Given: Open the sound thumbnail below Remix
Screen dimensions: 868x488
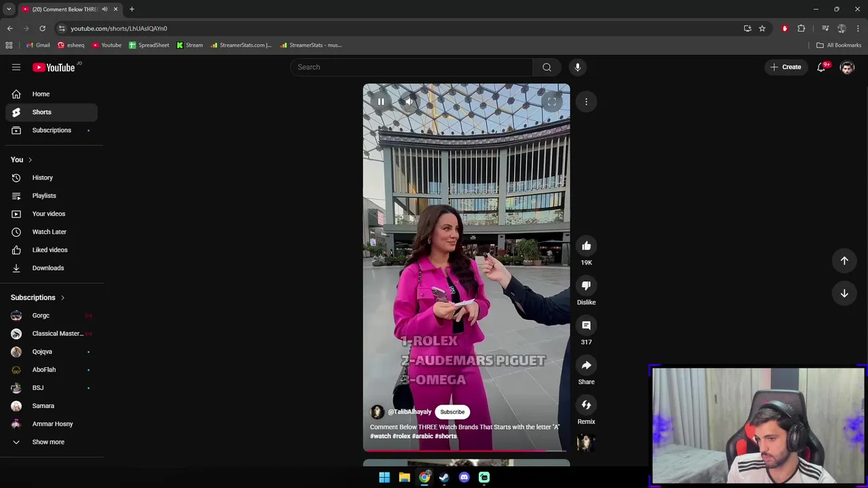Looking at the screenshot, I should (x=586, y=443).
